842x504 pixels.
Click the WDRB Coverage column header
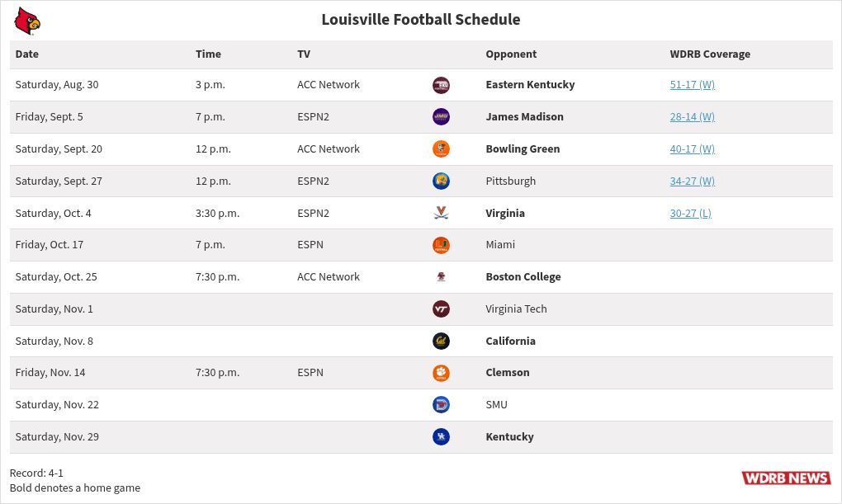[x=710, y=54]
